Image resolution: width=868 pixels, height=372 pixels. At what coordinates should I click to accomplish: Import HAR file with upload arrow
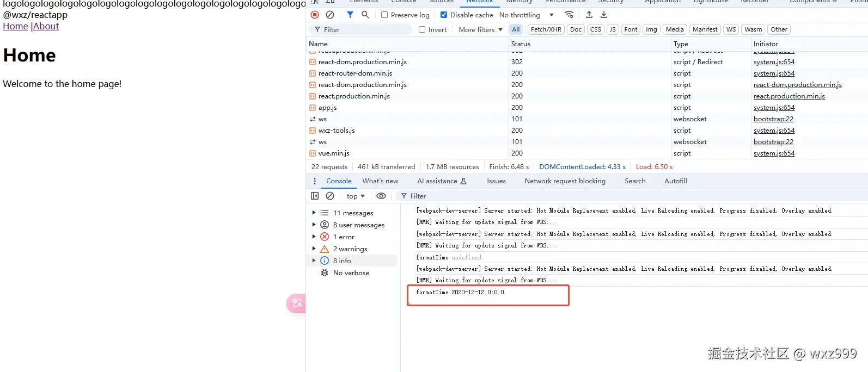pyautogui.click(x=589, y=15)
